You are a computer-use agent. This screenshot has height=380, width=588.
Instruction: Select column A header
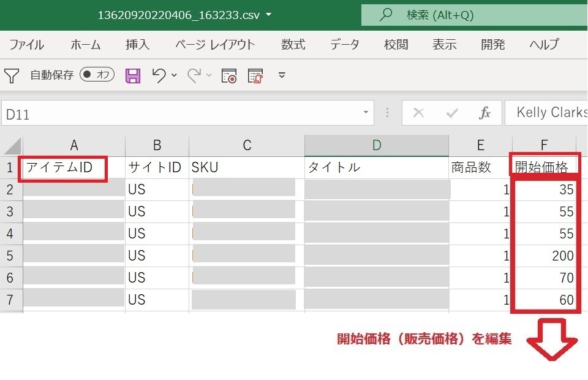74,145
